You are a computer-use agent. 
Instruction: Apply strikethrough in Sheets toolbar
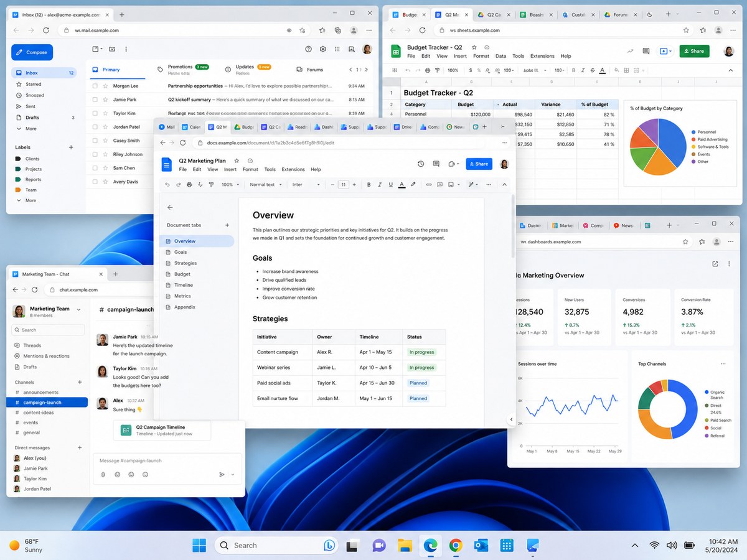click(x=593, y=70)
